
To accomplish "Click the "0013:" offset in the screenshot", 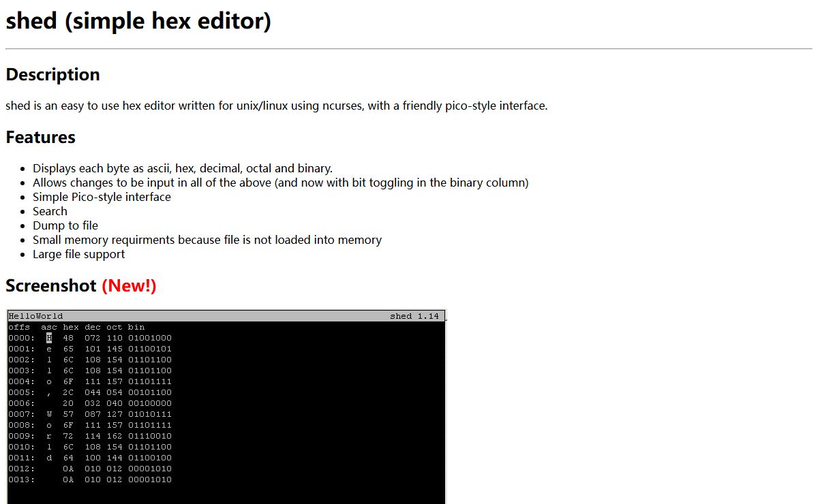I will click(x=22, y=479).
